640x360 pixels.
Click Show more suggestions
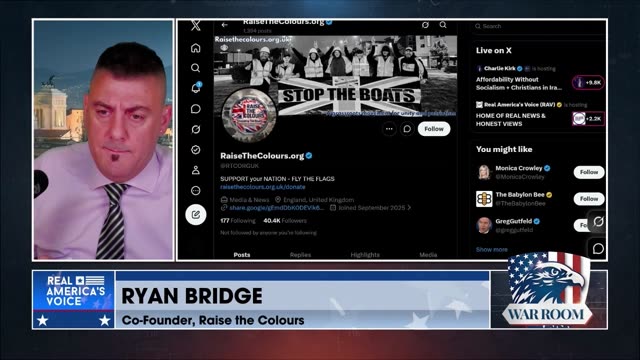492,249
